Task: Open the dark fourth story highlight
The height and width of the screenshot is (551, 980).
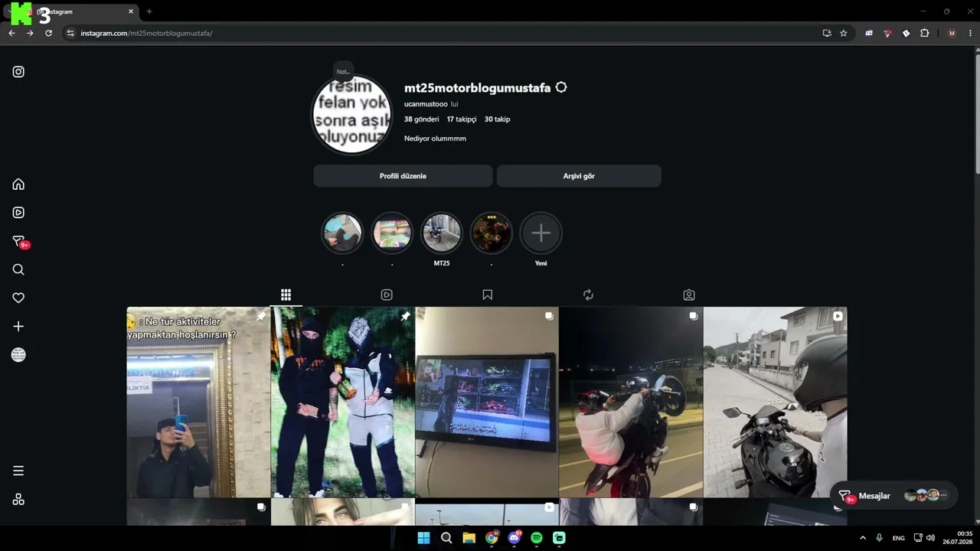Action: pyautogui.click(x=492, y=233)
